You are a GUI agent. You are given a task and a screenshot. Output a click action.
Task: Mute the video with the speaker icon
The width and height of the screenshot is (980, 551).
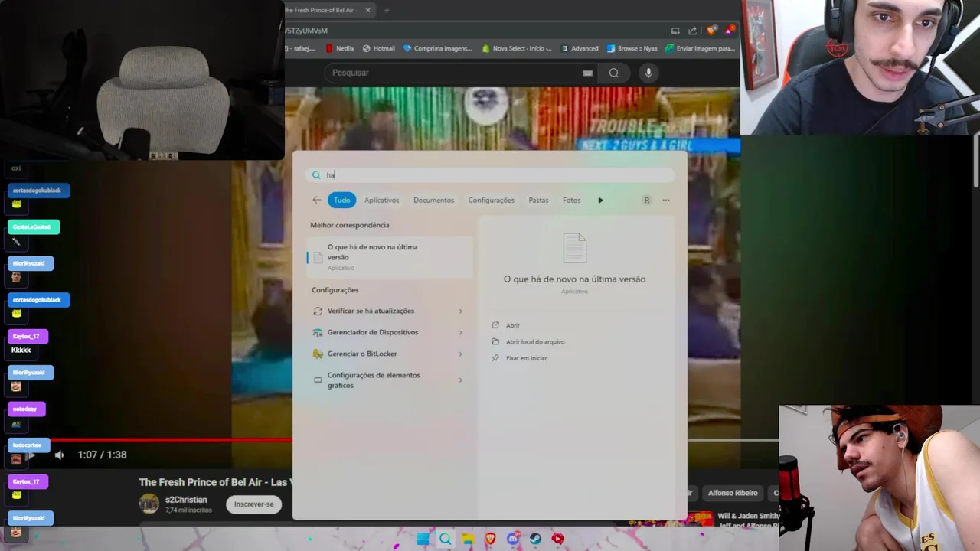59,455
